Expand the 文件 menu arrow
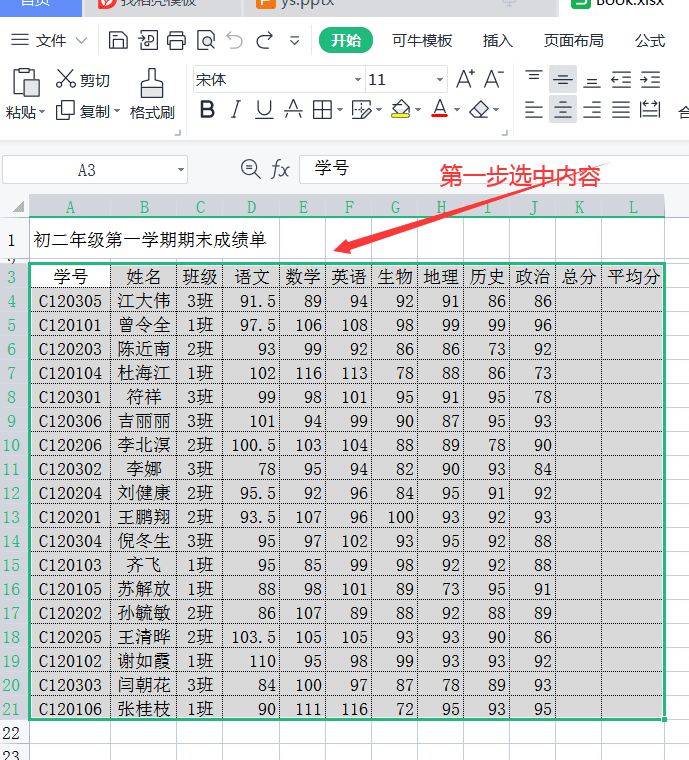 pos(81,40)
